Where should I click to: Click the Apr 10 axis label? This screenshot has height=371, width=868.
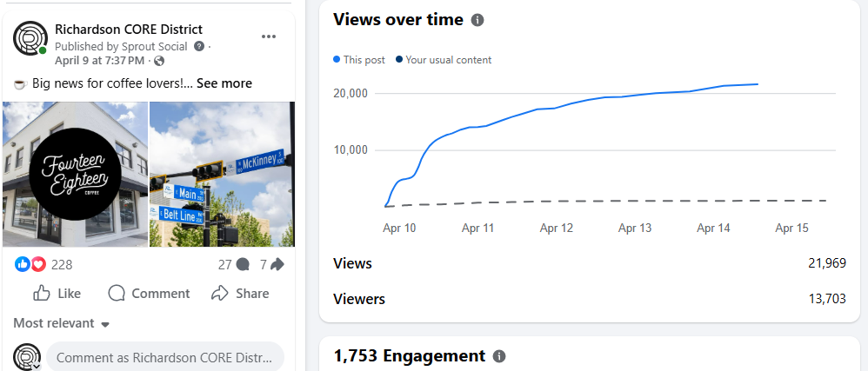click(399, 229)
